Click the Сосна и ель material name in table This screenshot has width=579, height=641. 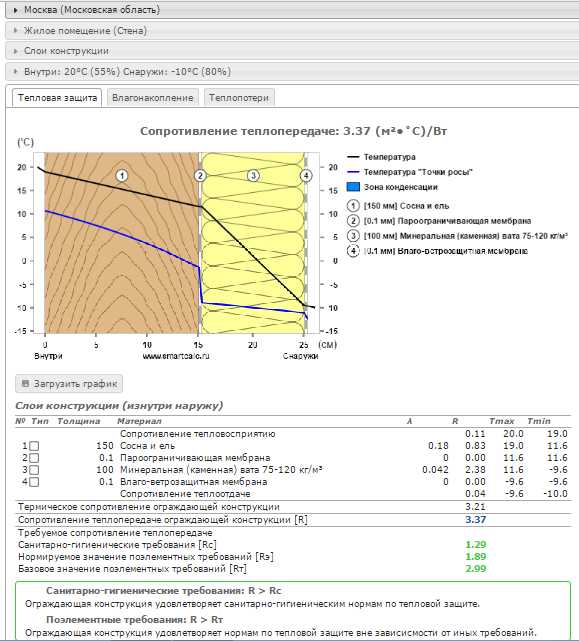147,446
